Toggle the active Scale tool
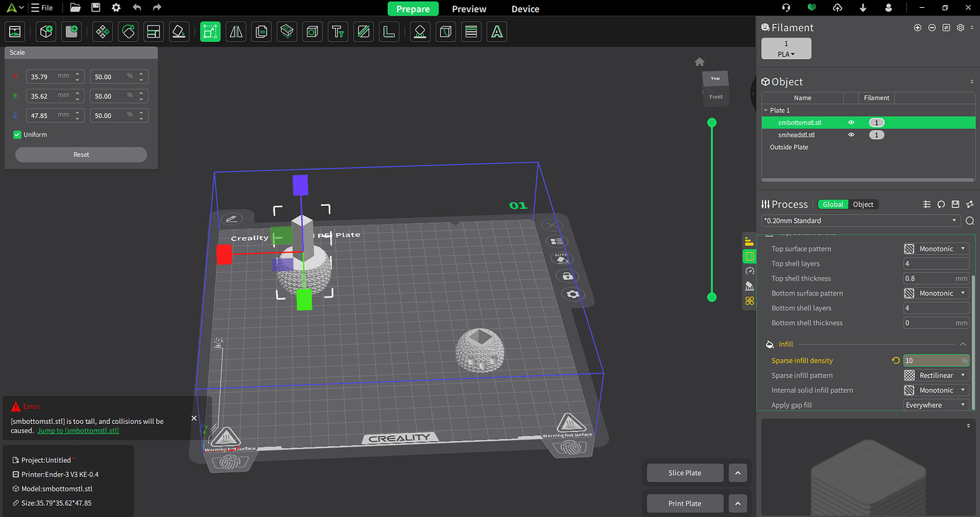980x517 pixels. pos(210,31)
